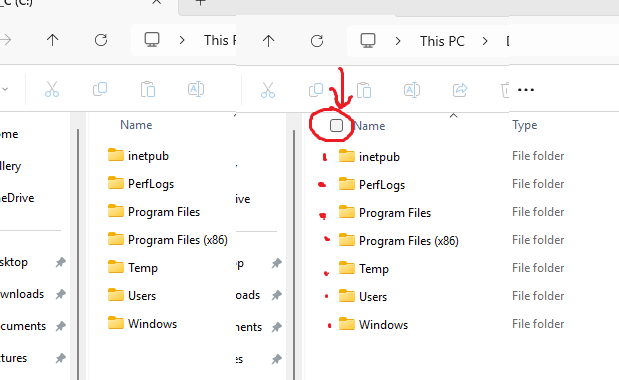Open Gallery in the left sidebar

[11, 166]
